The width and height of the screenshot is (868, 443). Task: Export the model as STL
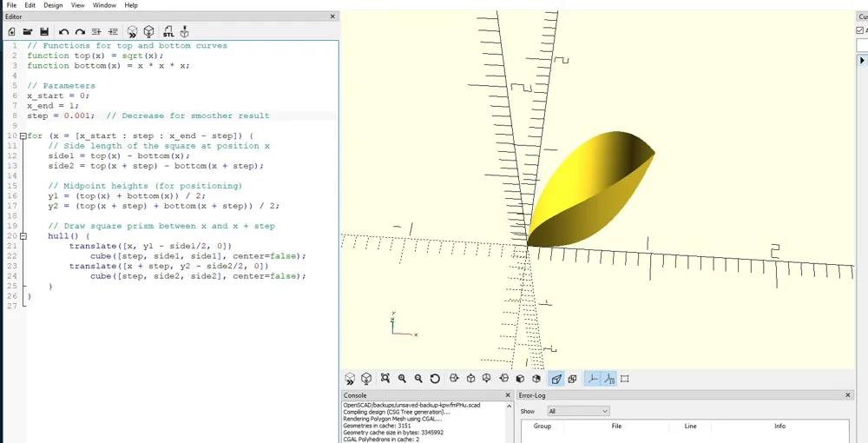(168, 31)
